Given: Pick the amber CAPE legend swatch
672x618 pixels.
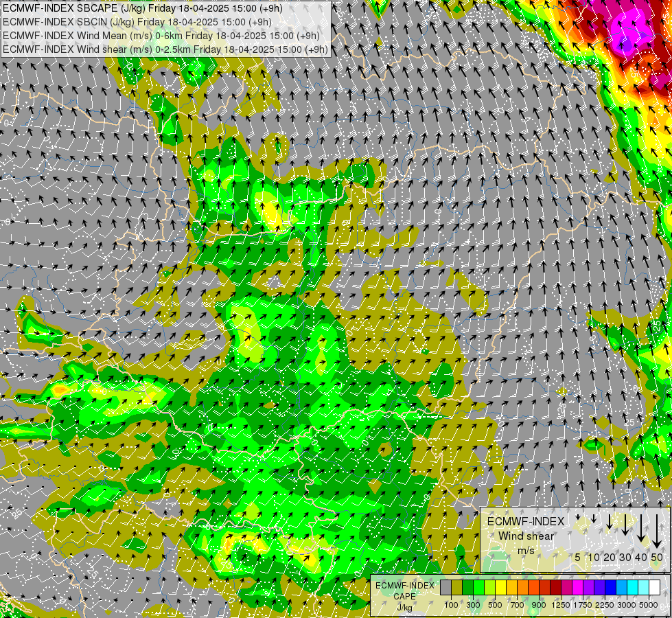Looking at the screenshot, I should [x=511, y=587].
